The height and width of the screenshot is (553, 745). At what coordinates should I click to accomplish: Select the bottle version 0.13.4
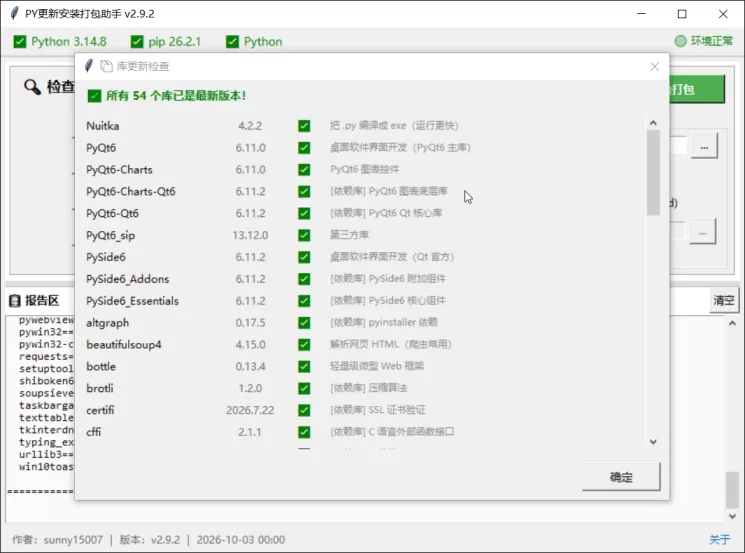(x=250, y=366)
